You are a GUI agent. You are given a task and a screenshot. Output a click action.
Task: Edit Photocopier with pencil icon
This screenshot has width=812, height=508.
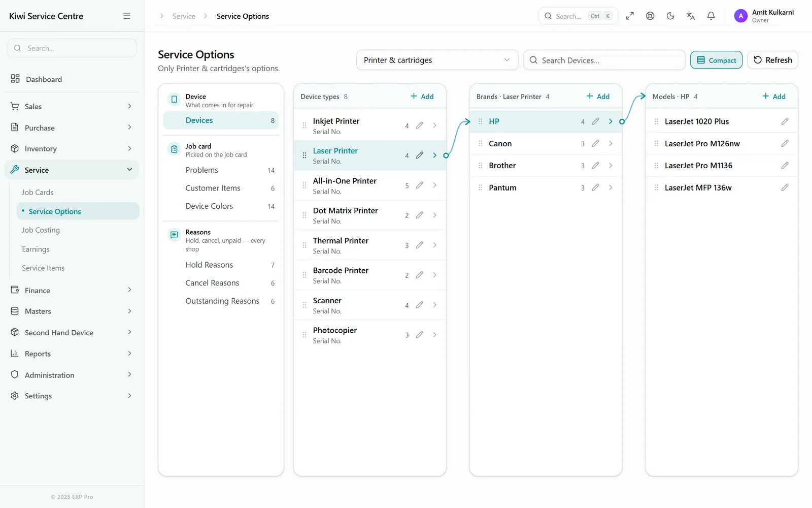[x=420, y=335]
